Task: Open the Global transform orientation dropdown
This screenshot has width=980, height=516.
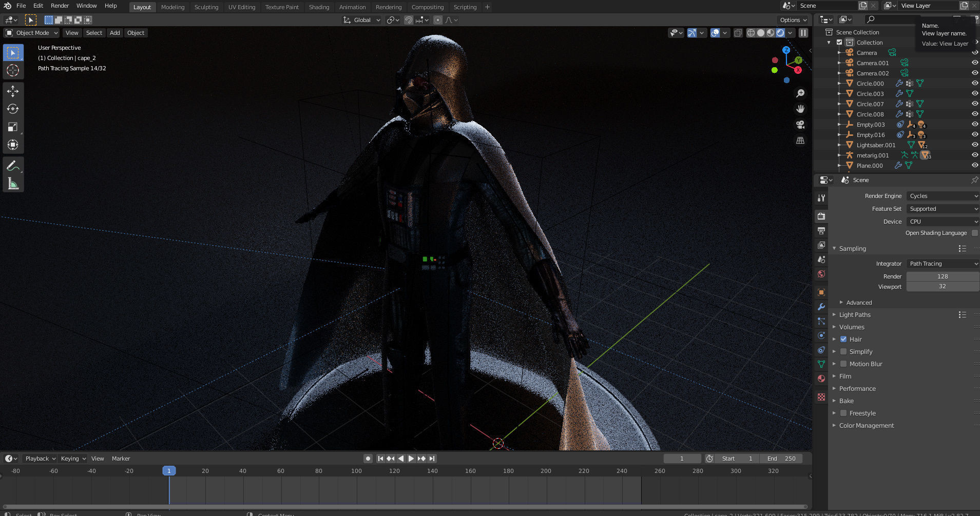Action: [362, 20]
